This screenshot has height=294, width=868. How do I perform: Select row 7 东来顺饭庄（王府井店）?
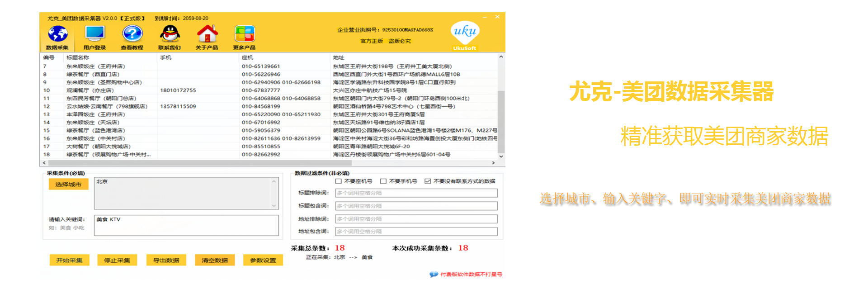(x=269, y=66)
